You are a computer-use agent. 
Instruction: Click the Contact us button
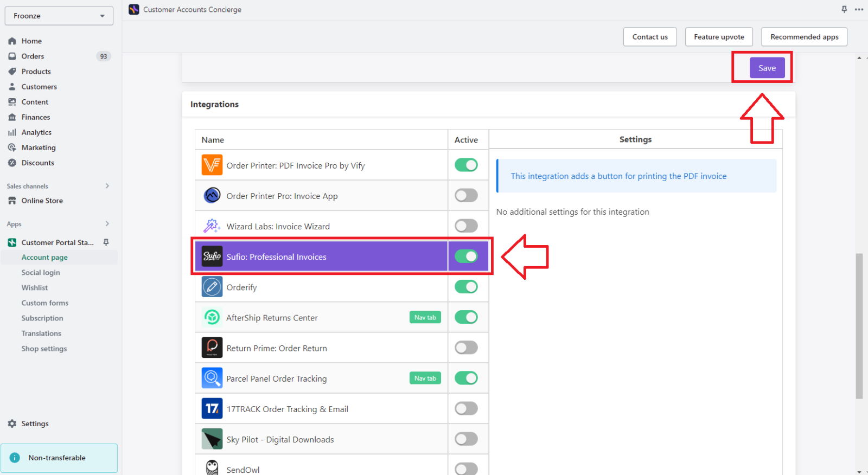(650, 37)
